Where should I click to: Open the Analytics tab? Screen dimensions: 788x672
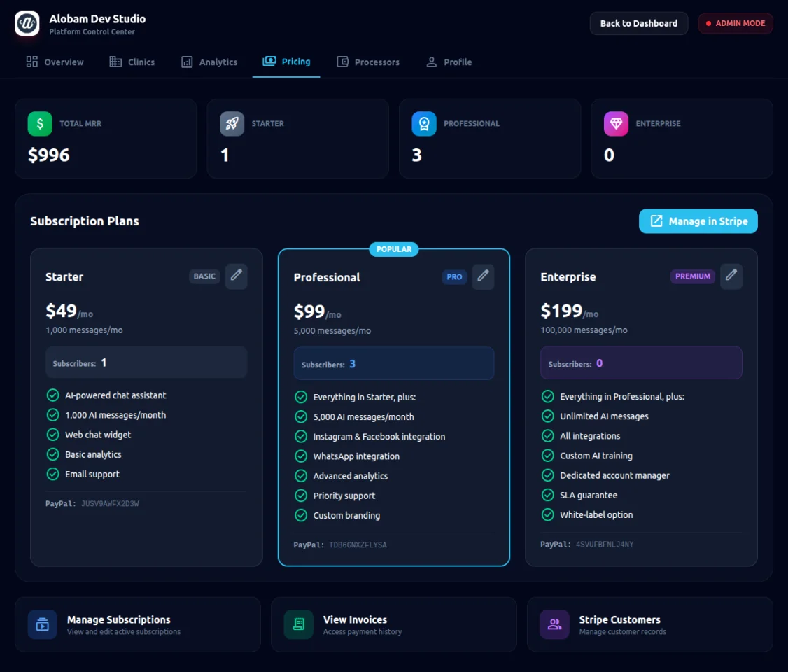[209, 62]
